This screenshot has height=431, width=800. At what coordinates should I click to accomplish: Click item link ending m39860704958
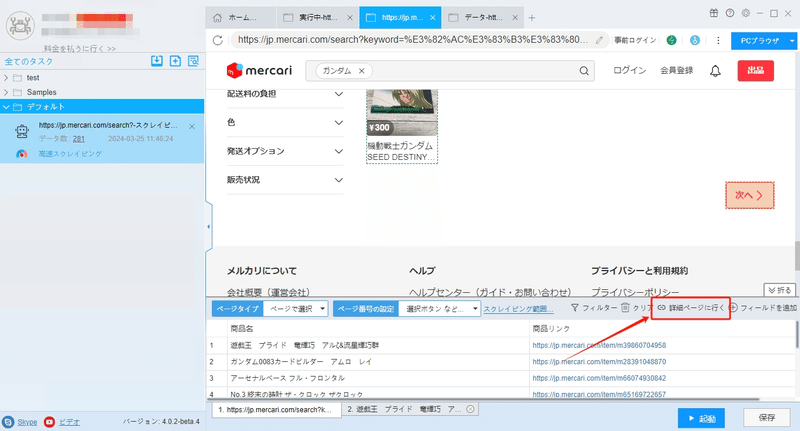(599, 345)
